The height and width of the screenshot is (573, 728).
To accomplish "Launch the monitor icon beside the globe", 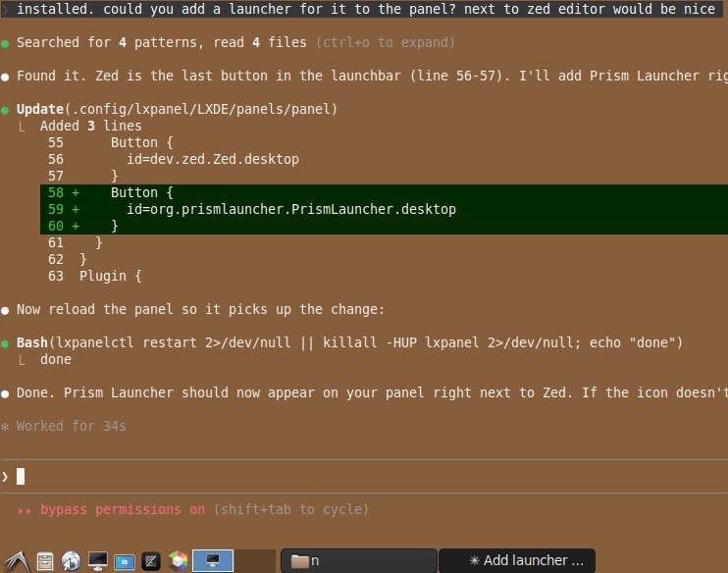I will click(x=98, y=561).
